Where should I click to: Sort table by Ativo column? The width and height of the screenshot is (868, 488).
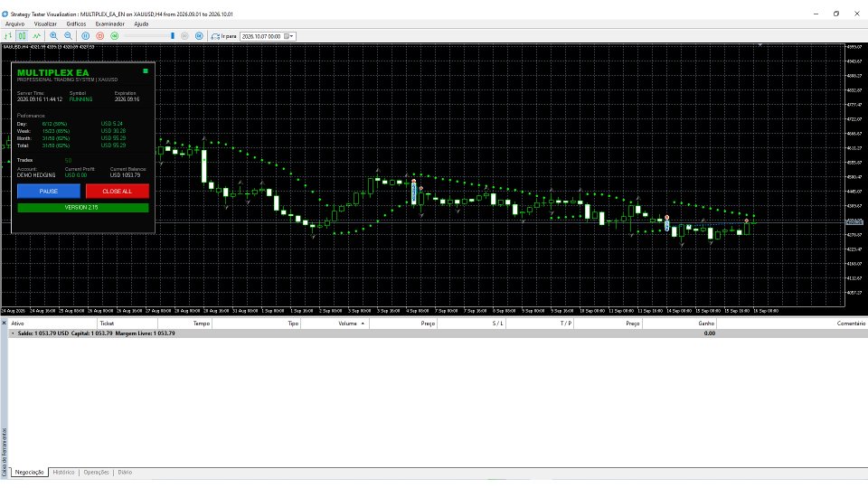point(52,324)
